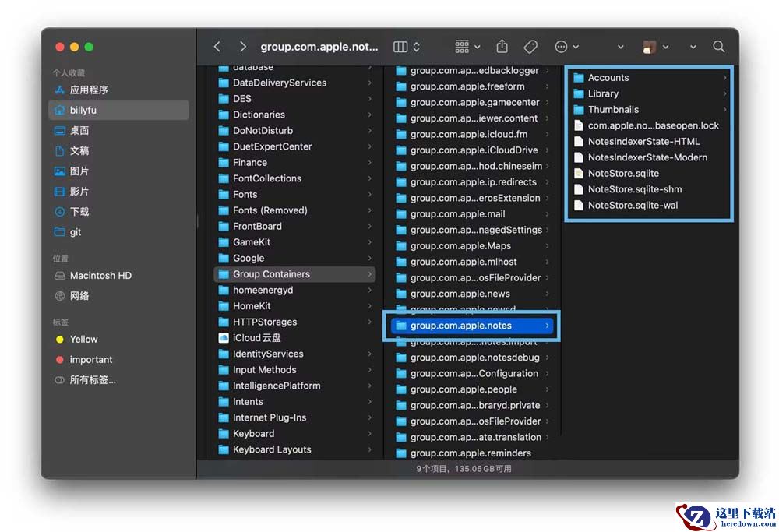Expand group.com.apple.iCloudDrive chevron

pyautogui.click(x=547, y=150)
